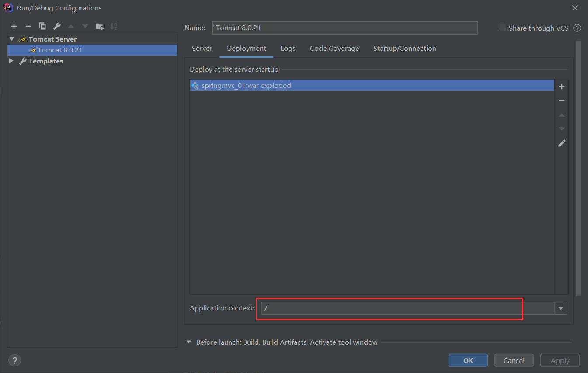Close the Run/Debug Configurations dialog
The height and width of the screenshot is (373, 588).
575,8
